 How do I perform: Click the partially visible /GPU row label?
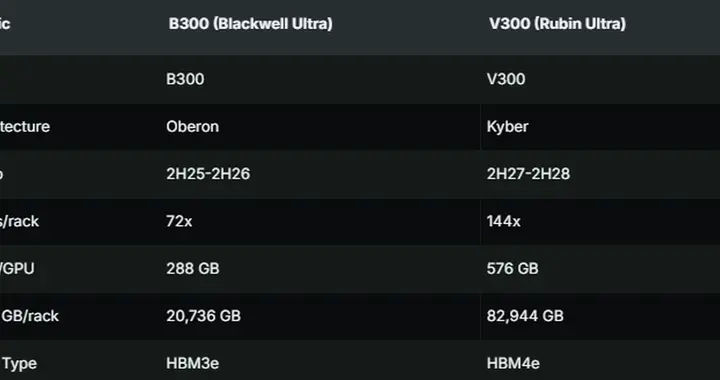tap(17, 268)
